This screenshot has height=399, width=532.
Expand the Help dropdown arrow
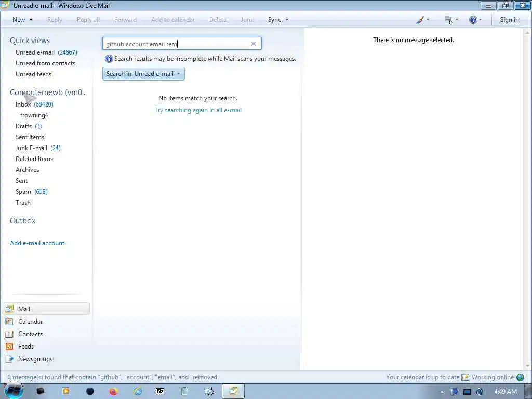coord(480,20)
